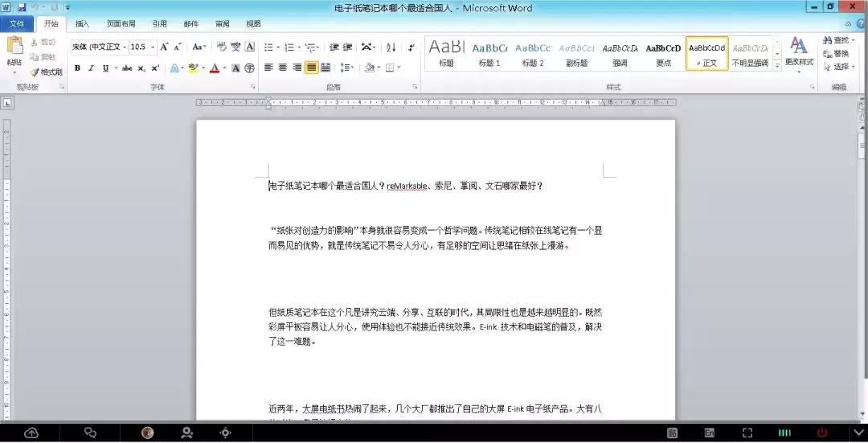The image size is (868, 443).
Task: Expand the styles gallery more arrow
Action: pos(777,65)
